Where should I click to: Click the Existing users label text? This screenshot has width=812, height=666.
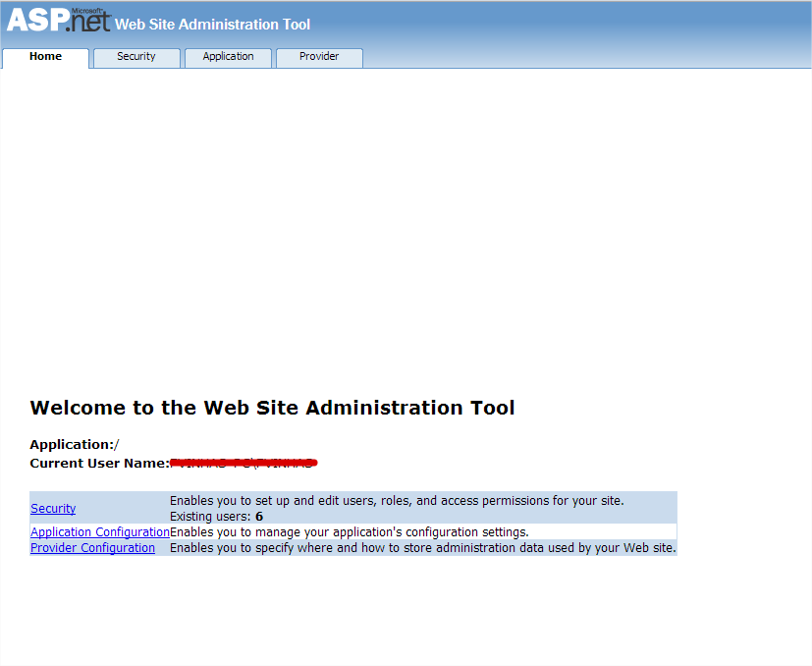pyautogui.click(x=210, y=517)
